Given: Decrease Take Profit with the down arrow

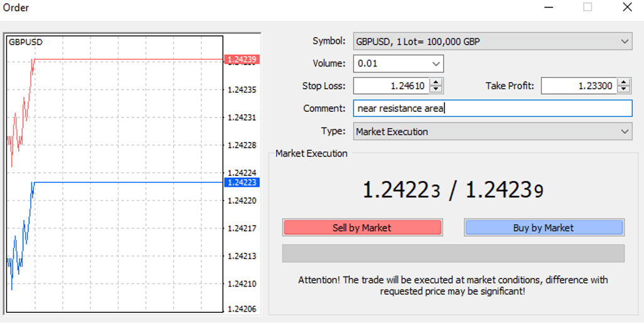Looking at the screenshot, I should tap(624, 90).
